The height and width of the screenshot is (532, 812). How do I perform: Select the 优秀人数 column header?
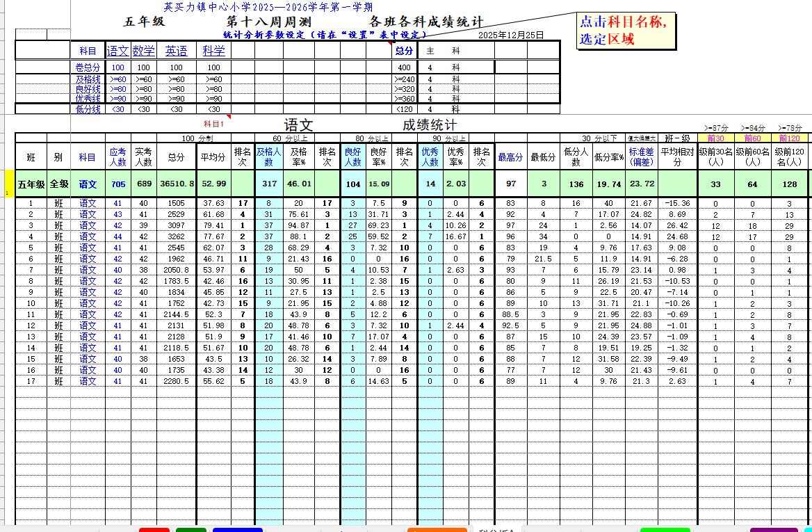coord(430,157)
